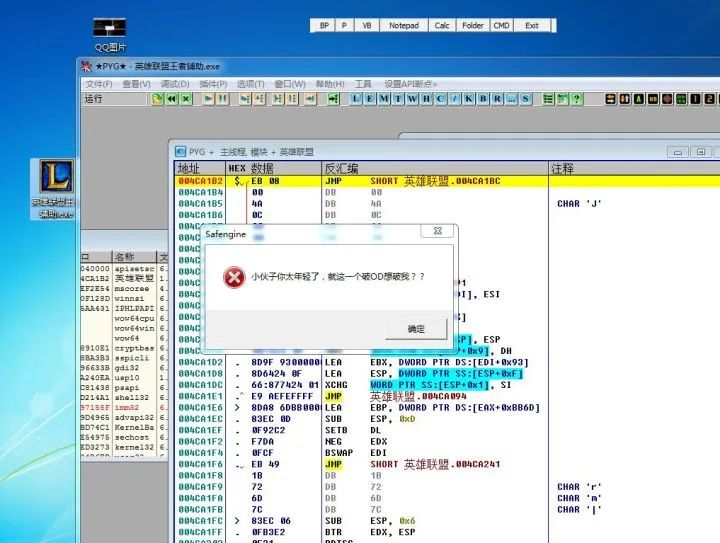The image size is (720, 543).
Task: Open the 工具 menu
Action: 363,84
